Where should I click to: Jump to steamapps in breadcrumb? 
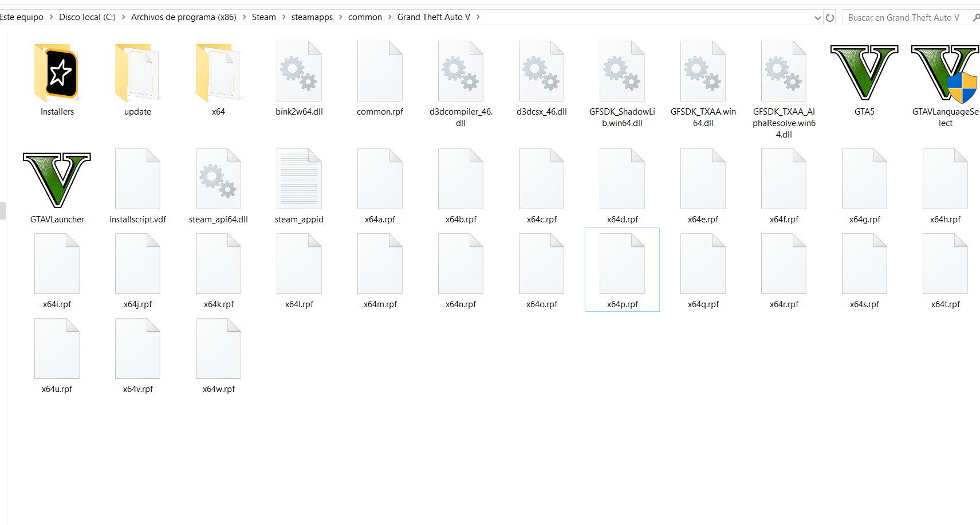(x=312, y=17)
